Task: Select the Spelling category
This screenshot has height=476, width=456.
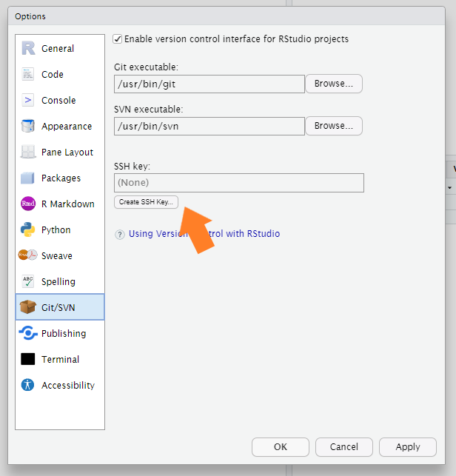Action: click(58, 281)
